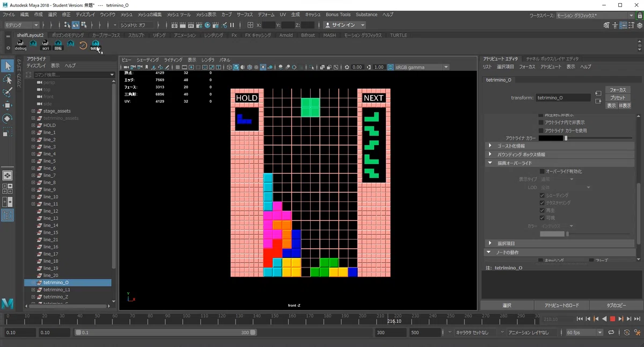Toggle playback loop icon
Image resolution: width=644 pixels, height=347 pixels.
click(x=611, y=332)
